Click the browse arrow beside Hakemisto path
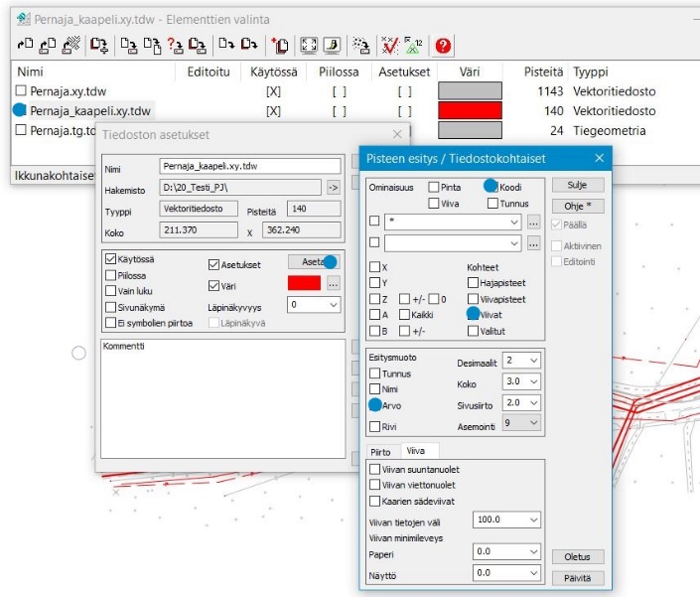Viewport: 700px width, 597px height. [333, 187]
